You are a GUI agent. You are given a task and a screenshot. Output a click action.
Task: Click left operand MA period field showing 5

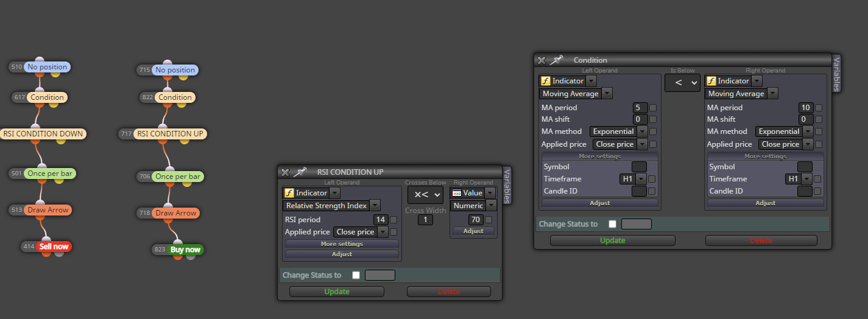[640, 108]
